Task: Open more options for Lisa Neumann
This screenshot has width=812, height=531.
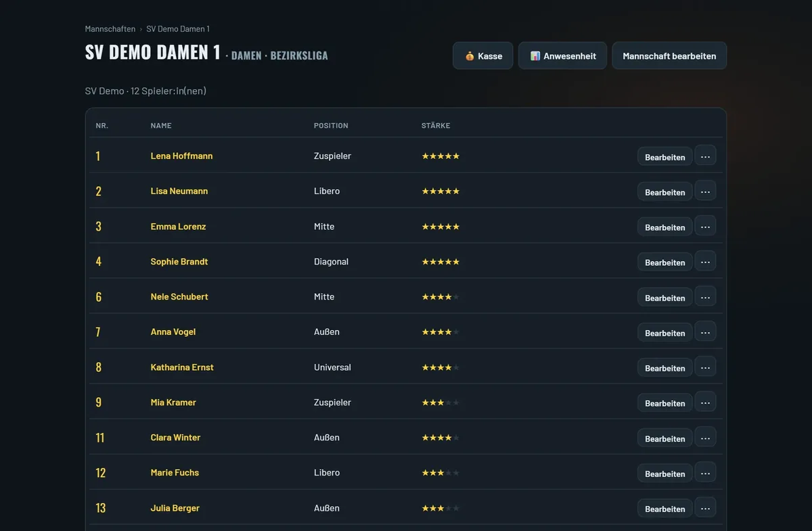Action: click(705, 191)
